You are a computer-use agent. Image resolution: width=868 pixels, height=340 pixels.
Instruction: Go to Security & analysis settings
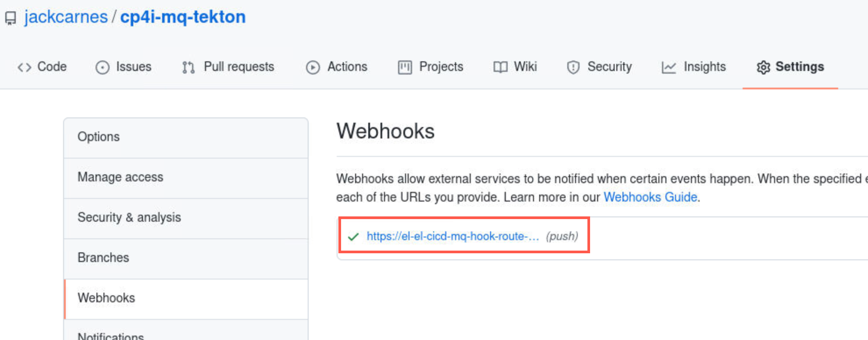click(x=186, y=218)
